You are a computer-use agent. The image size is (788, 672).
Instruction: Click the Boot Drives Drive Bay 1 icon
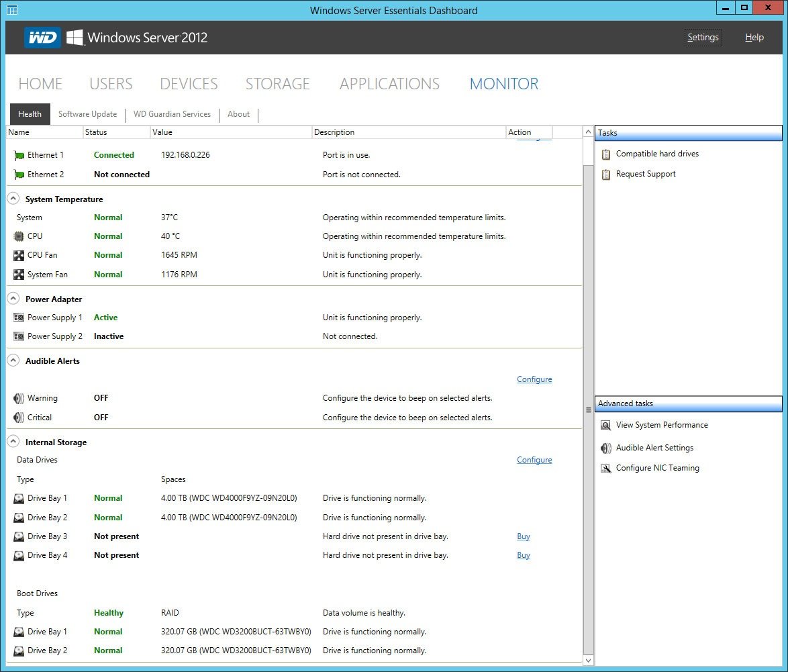19,632
